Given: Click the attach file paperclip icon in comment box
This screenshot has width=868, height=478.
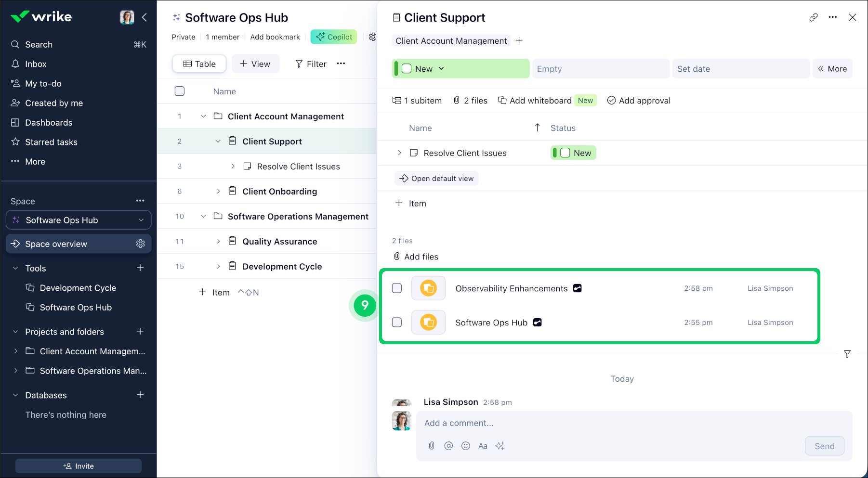Looking at the screenshot, I should point(432,446).
